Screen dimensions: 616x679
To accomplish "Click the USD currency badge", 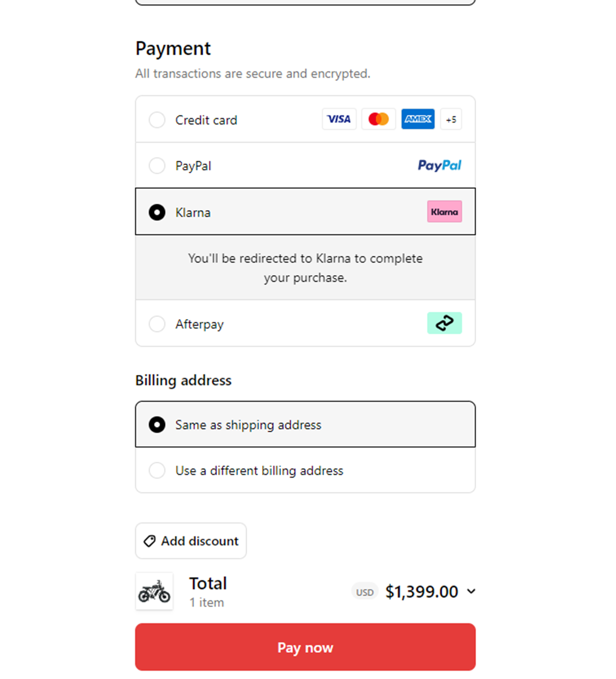I will 365,592.
